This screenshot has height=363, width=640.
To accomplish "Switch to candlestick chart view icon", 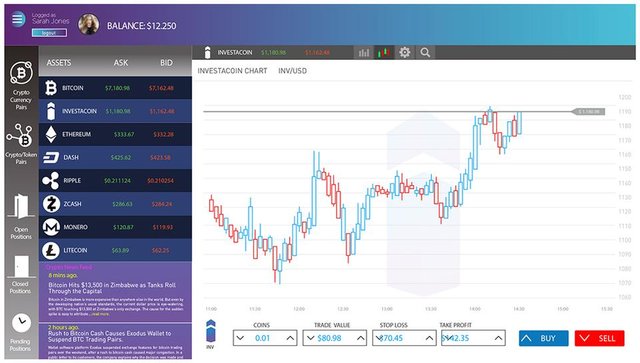I will [384, 53].
